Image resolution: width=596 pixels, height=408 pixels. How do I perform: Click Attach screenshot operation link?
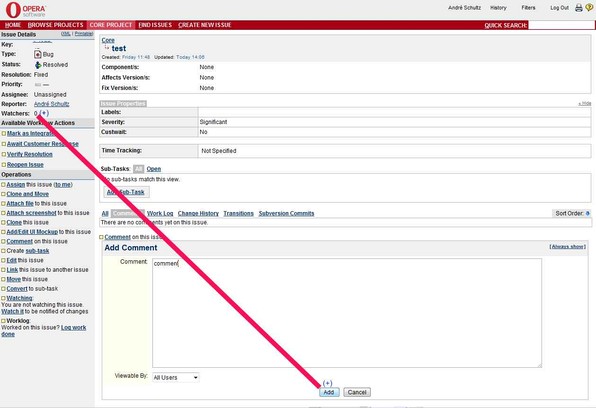[31, 213]
